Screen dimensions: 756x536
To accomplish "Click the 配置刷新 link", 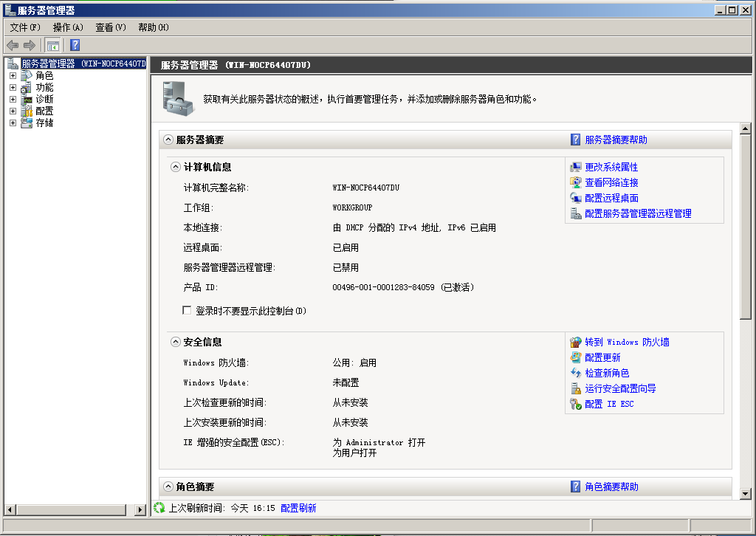I will click(x=298, y=508).
